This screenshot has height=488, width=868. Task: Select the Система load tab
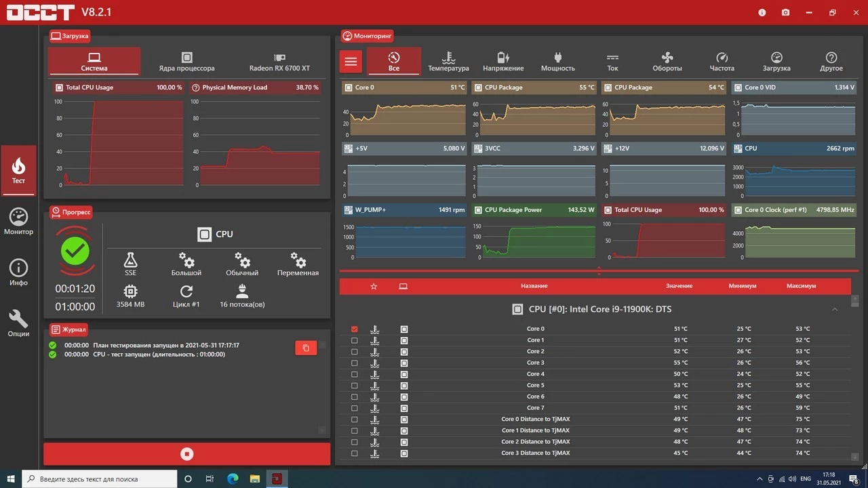(x=94, y=62)
